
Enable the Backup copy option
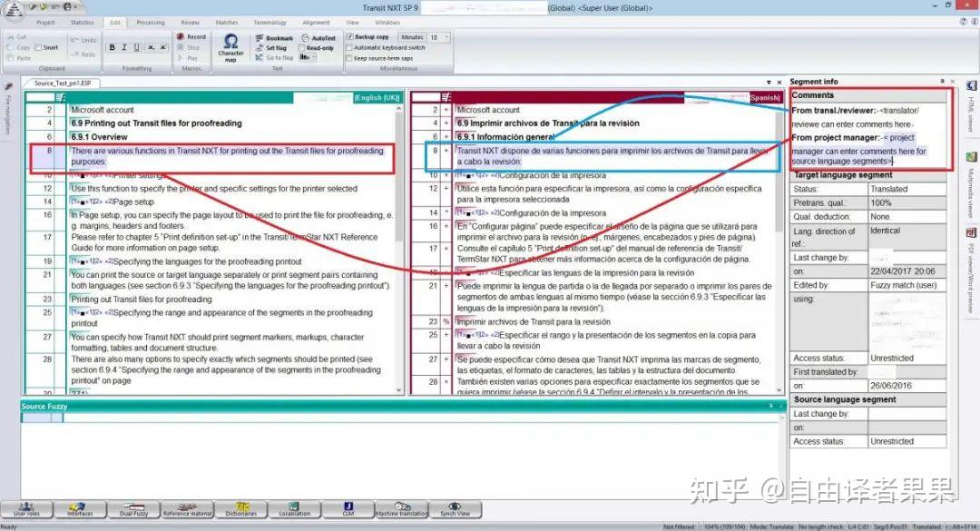(x=351, y=37)
